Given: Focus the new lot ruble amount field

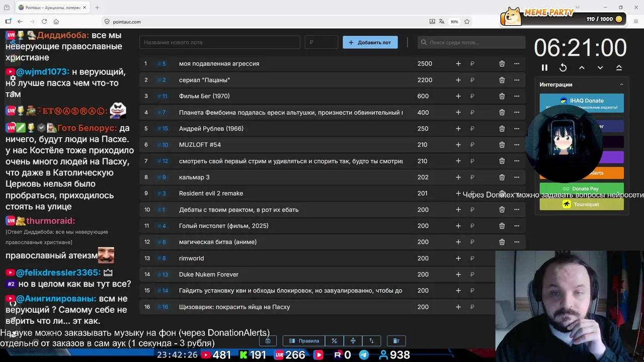Looking at the screenshot, I should 321,42.
